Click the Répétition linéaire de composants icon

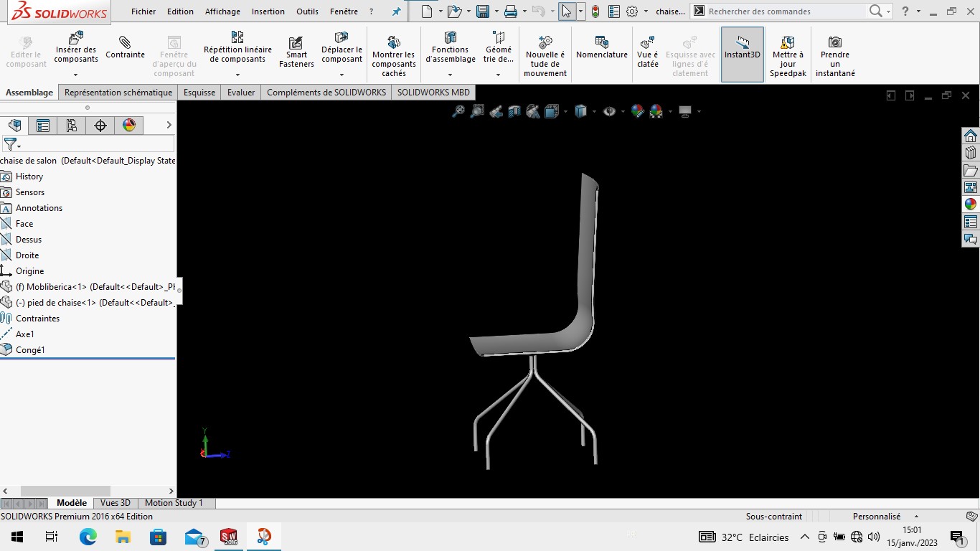[x=237, y=37]
